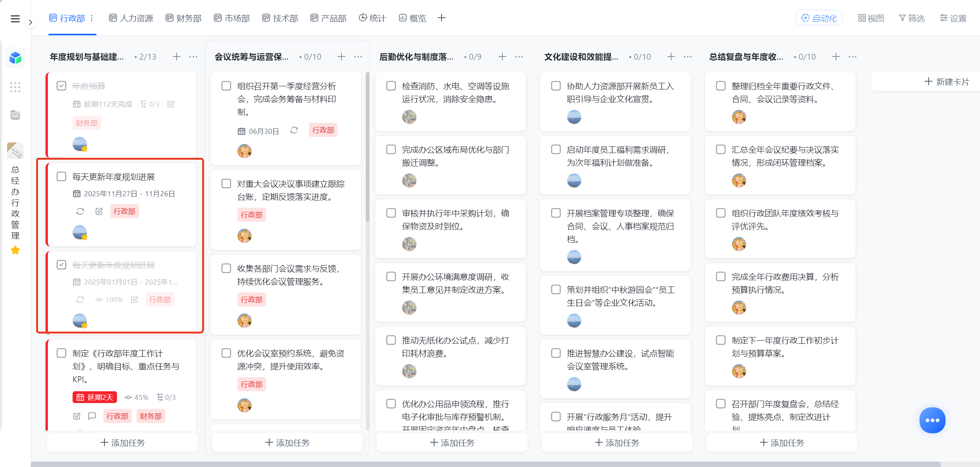Click the comment bubble icon on 制定《行政部年度工作计划》 card
Viewport: 980px width, 467px height.
tap(92, 416)
